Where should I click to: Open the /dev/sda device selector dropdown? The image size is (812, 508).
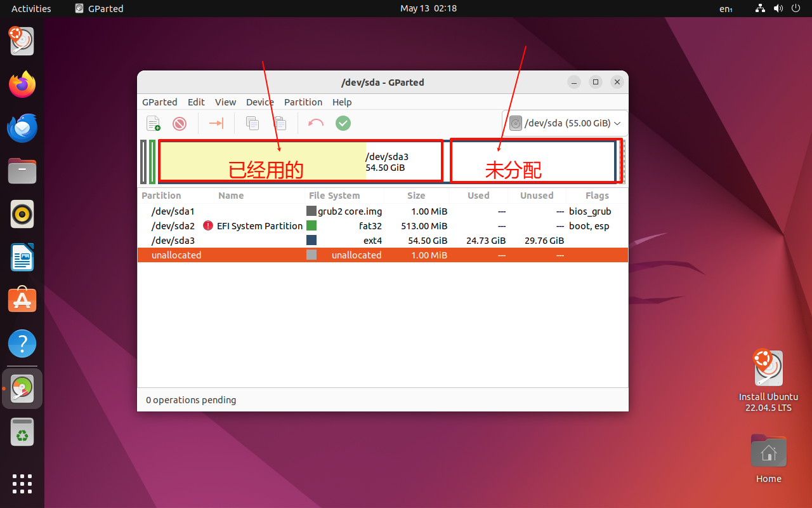(565, 123)
